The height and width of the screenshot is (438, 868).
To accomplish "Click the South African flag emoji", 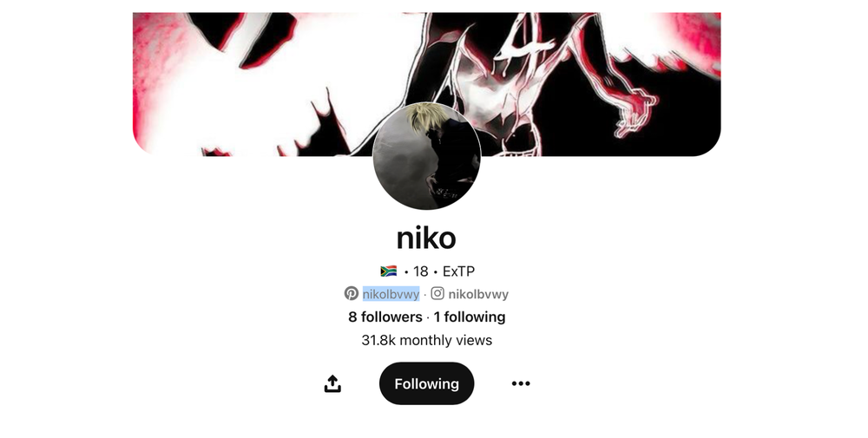I will (x=389, y=271).
